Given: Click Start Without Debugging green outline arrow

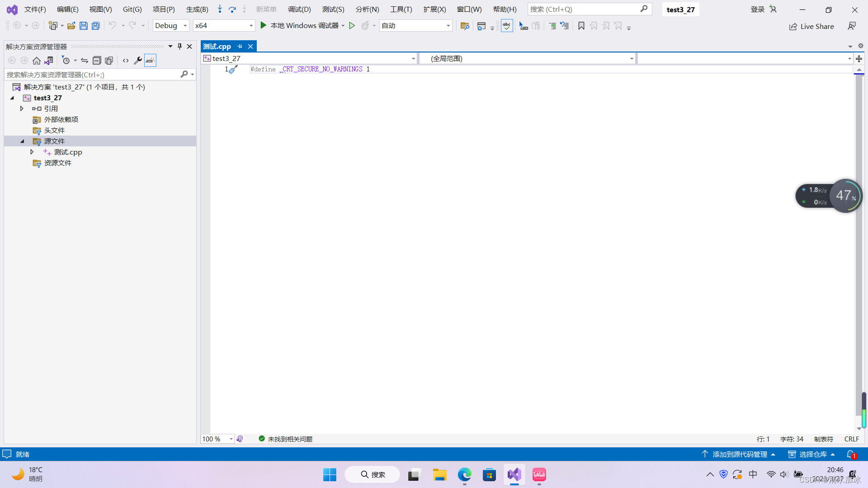Looking at the screenshot, I should (x=352, y=26).
